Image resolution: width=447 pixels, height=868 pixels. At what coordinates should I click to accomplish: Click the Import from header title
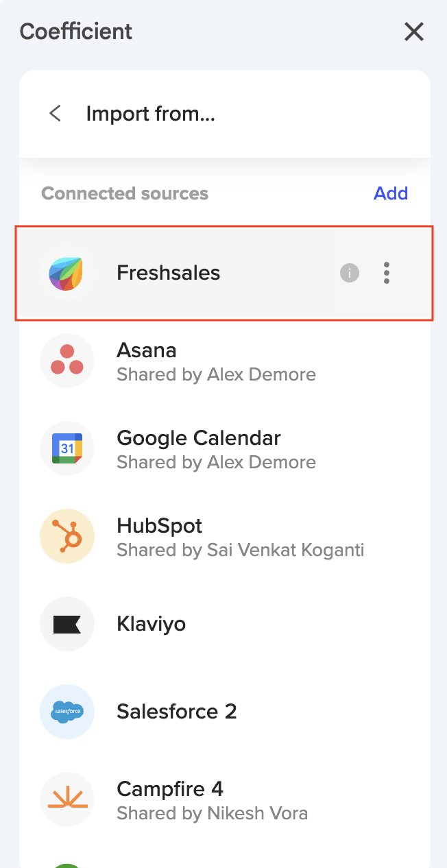click(151, 114)
